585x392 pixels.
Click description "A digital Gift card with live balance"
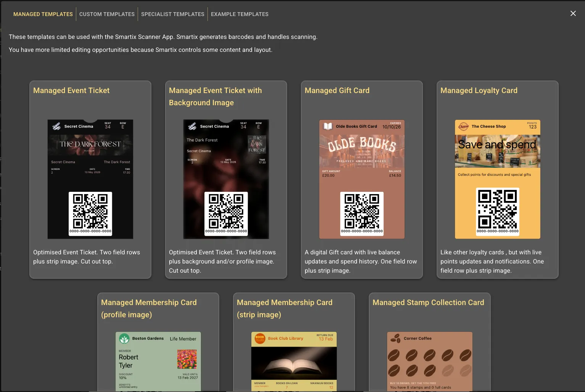pyautogui.click(x=361, y=261)
